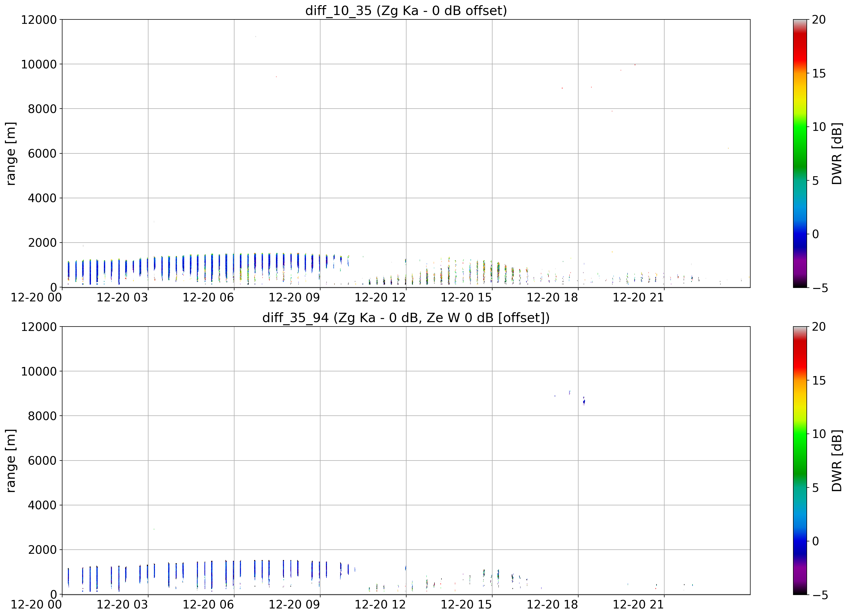849x616 pixels.
Task: Click the 10 tick on the bottom colorbar
Action: click(x=819, y=434)
